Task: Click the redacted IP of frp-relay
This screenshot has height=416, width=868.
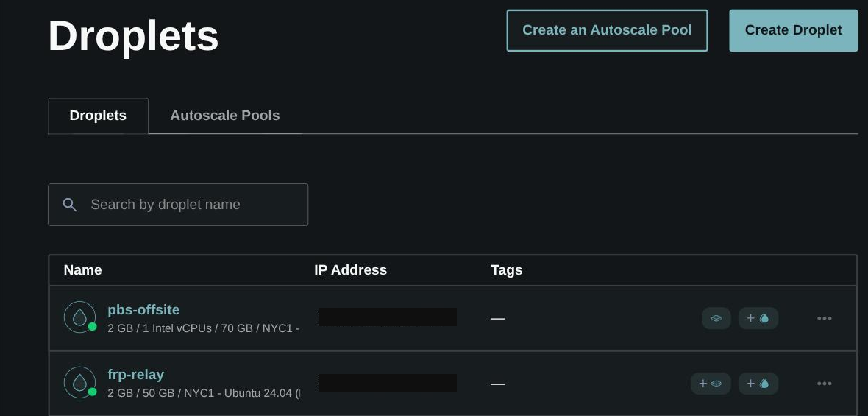Action: tap(388, 384)
